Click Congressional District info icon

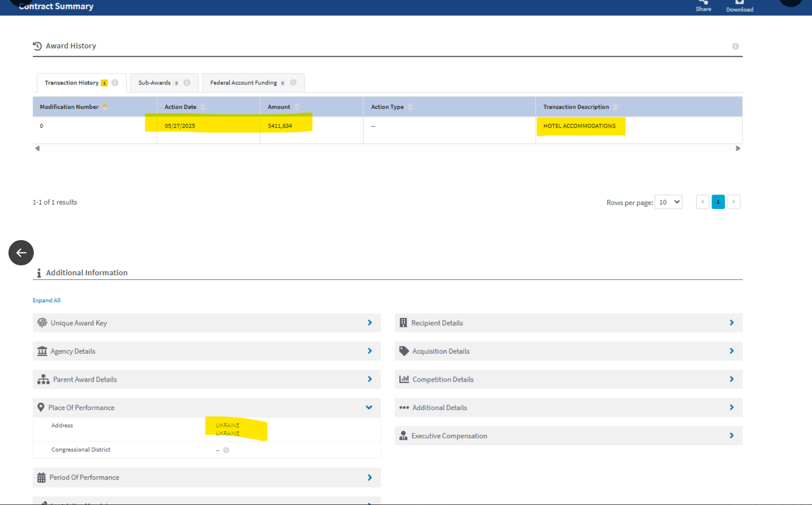coord(226,450)
